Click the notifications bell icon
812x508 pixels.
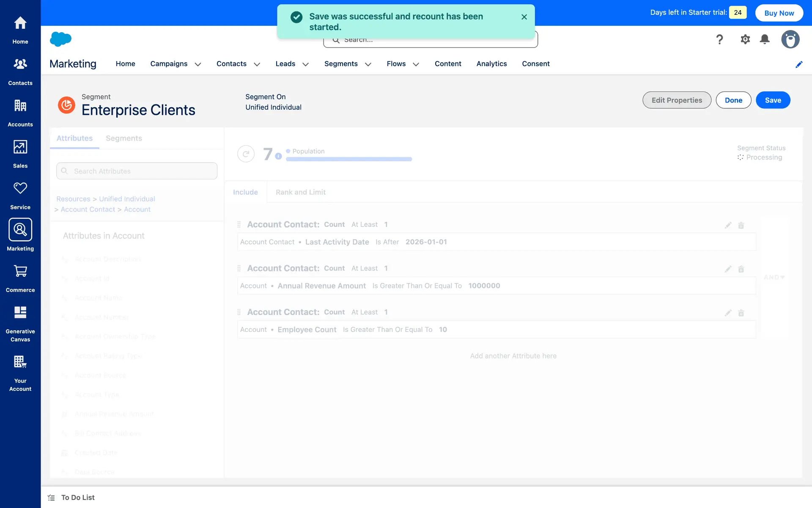(x=764, y=39)
